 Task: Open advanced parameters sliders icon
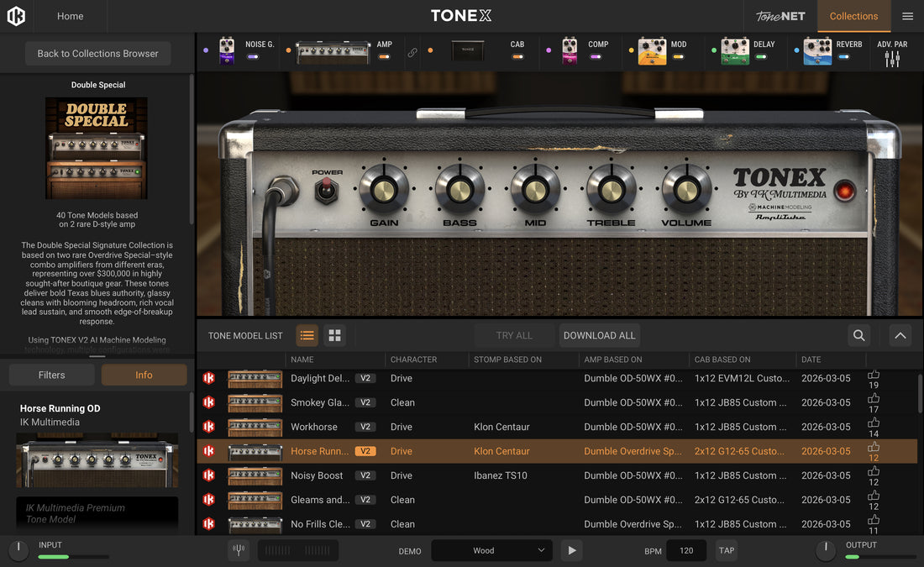[892, 58]
